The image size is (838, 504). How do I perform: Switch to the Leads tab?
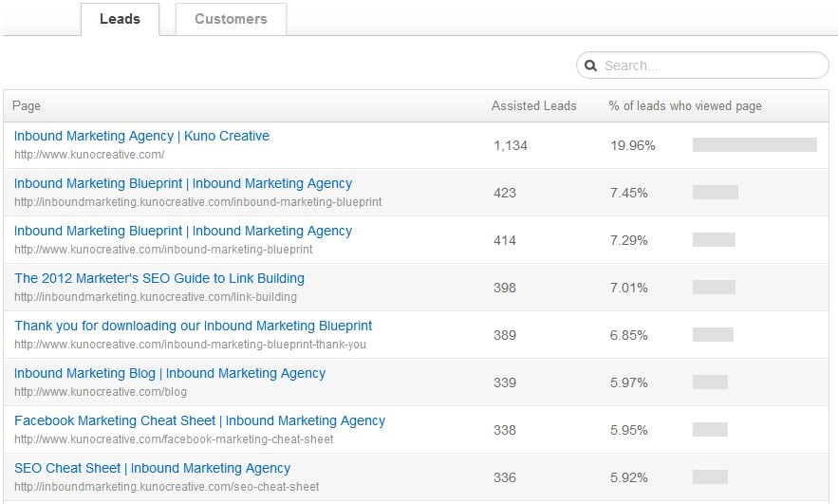(x=120, y=19)
